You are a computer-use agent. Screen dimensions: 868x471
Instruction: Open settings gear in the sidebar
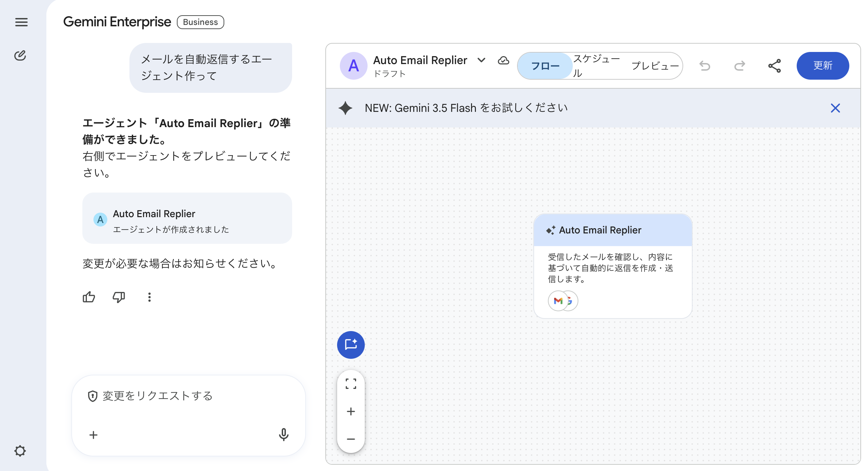pos(20,451)
